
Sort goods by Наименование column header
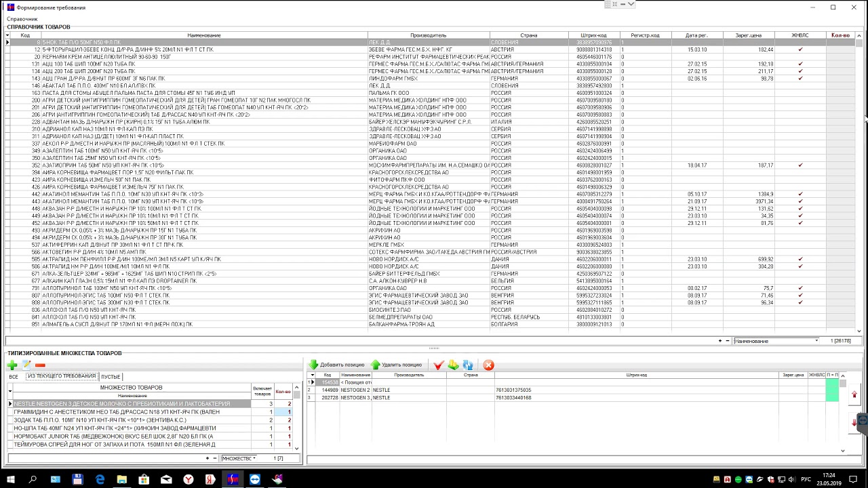(x=204, y=35)
